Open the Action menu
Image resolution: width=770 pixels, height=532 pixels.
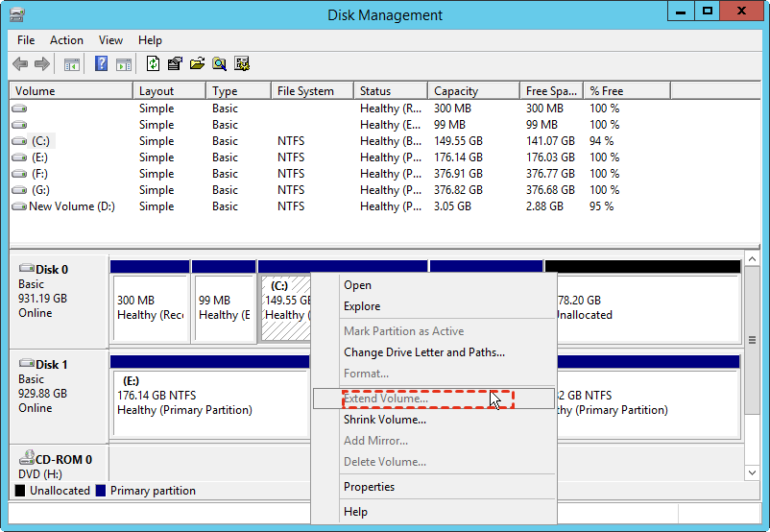(66, 40)
